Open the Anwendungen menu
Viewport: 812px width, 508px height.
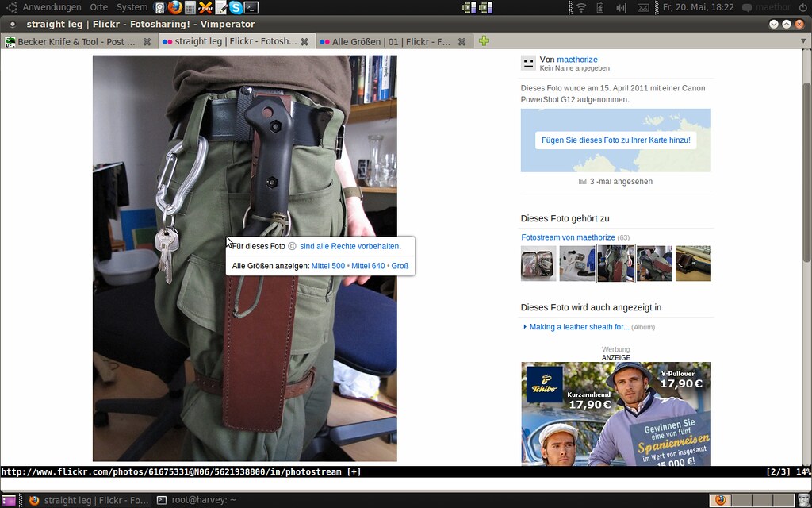pos(52,7)
